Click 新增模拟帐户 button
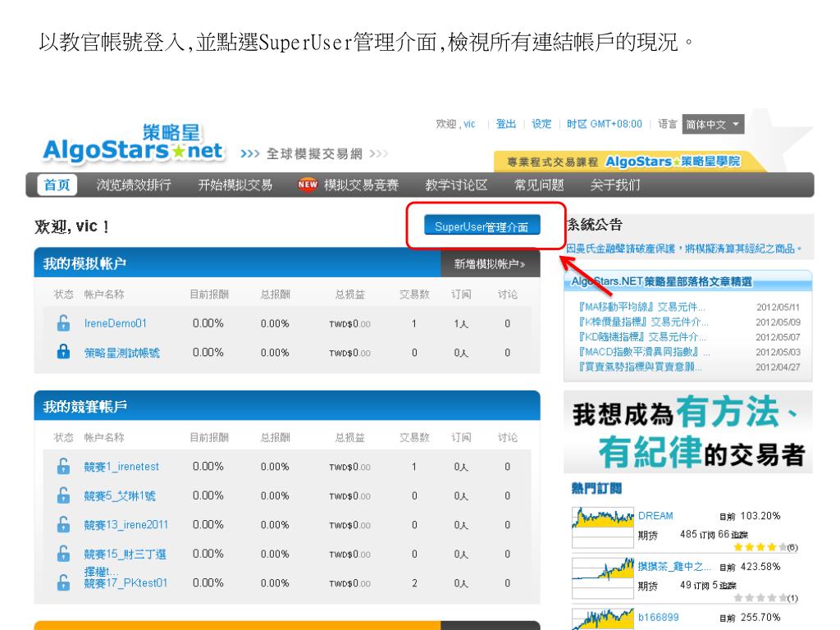Viewport: 840px width, 630px height. [x=491, y=263]
